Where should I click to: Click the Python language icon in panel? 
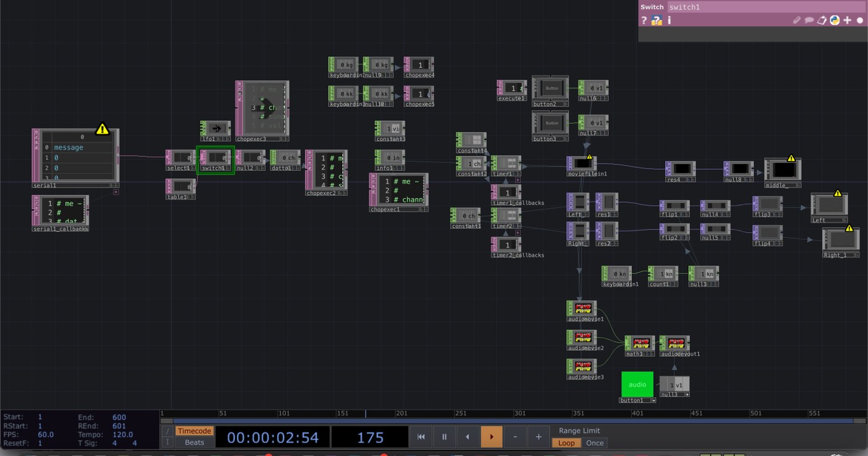tap(835, 20)
